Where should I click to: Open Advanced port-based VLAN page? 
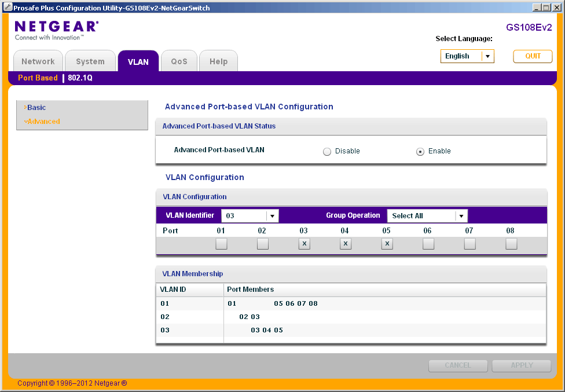pyautogui.click(x=43, y=122)
